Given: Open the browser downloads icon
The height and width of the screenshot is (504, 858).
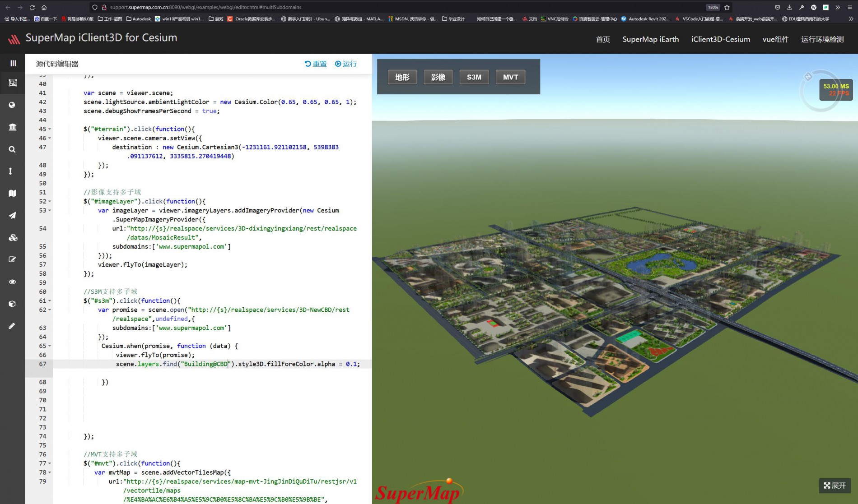Looking at the screenshot, I should pos(789,7).
